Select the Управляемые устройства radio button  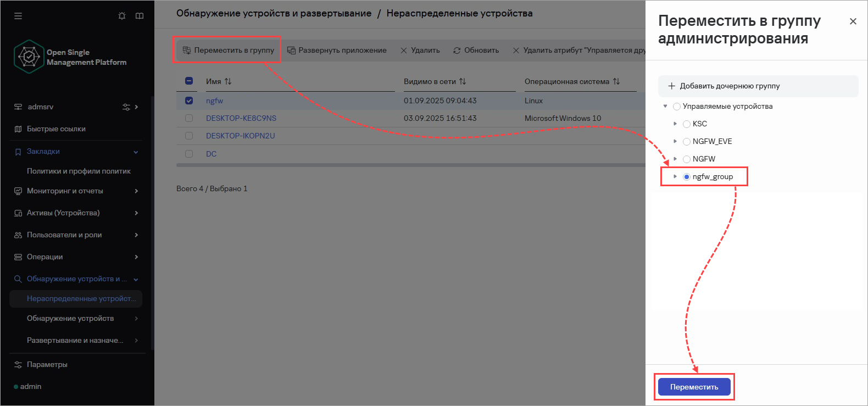point(677,107)
